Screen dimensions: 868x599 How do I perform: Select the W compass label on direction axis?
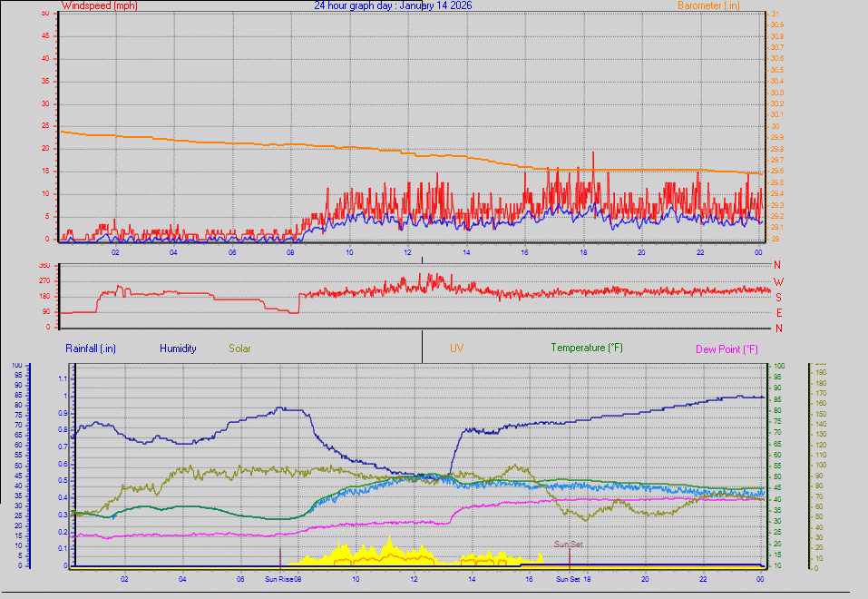(x=777, y=281)
